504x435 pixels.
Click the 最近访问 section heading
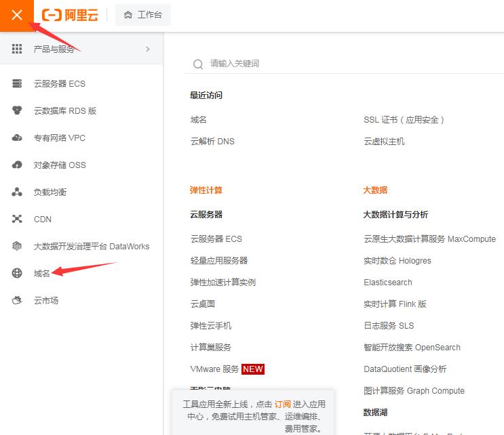click(206, 96)
